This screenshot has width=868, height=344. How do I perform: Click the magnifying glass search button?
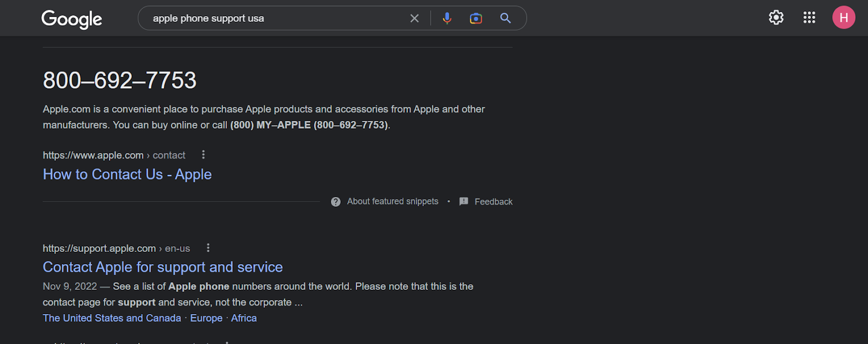coord(506,18)
